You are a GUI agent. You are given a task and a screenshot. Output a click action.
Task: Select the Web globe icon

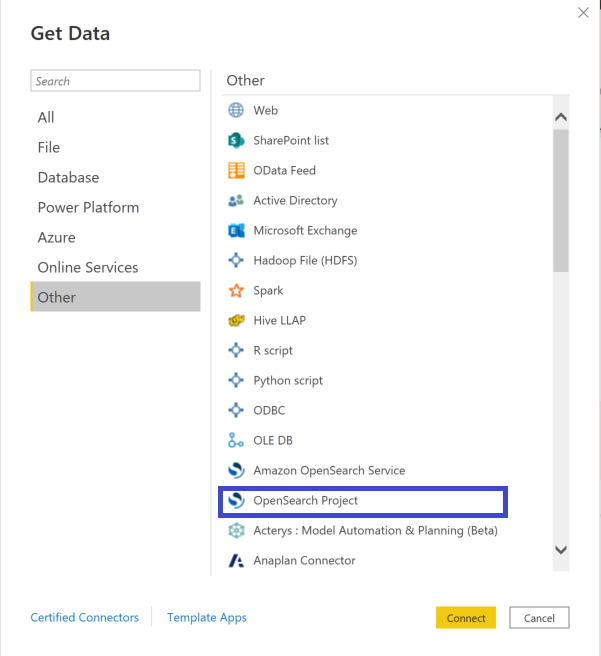tap(236, 110)
